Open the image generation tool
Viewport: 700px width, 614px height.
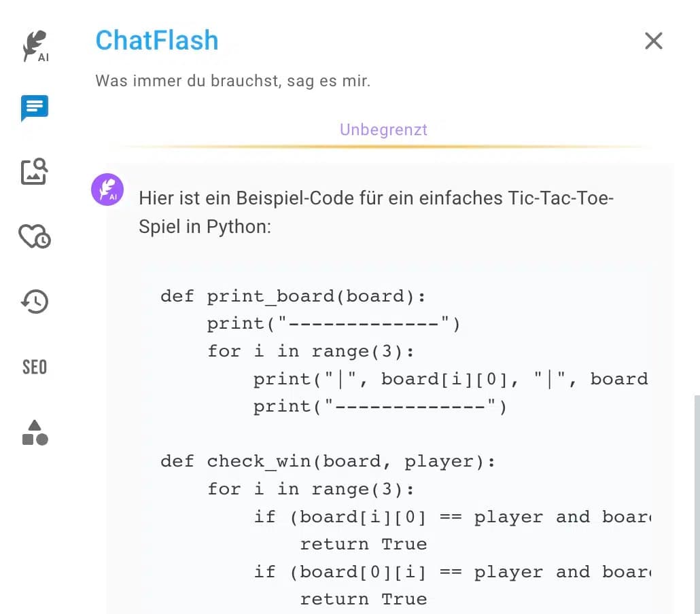34,173
